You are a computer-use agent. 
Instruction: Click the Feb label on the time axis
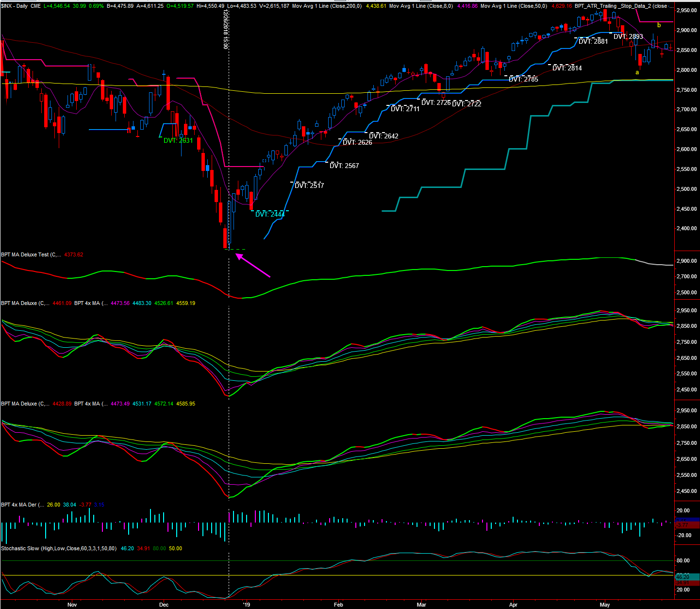coord(338,605)
